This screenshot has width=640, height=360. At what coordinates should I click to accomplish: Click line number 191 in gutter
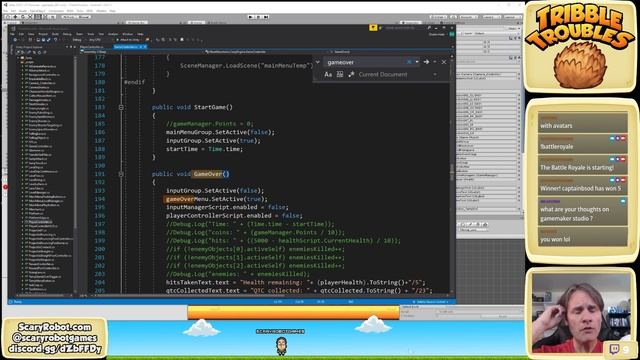click(x=100, y=174)
